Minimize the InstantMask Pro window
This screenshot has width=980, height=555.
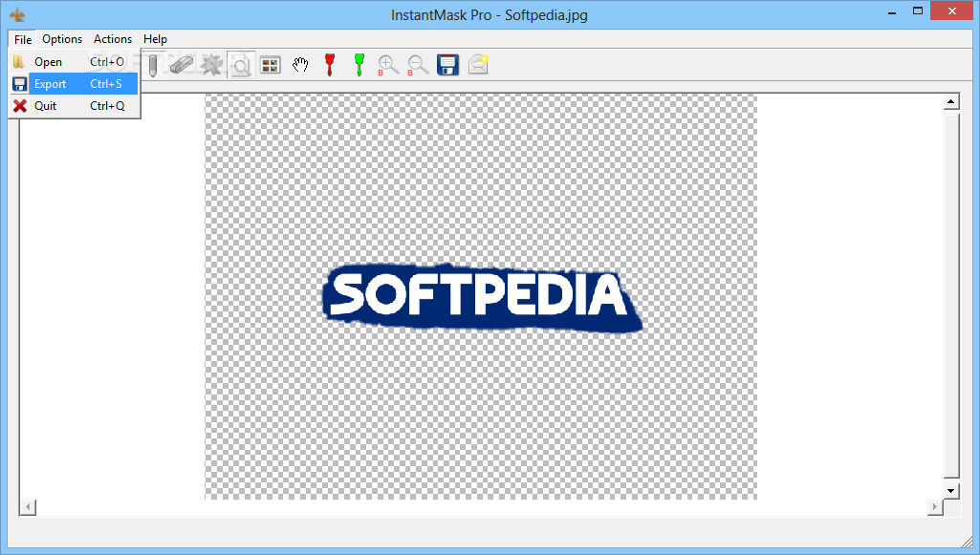pyautogui.click(x=892, y=11)
